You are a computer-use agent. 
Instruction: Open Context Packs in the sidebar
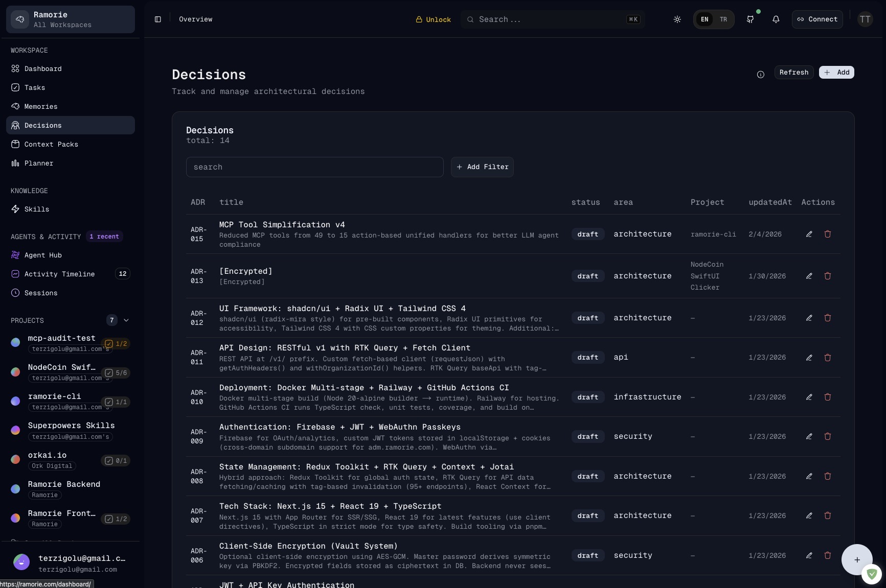51,144
